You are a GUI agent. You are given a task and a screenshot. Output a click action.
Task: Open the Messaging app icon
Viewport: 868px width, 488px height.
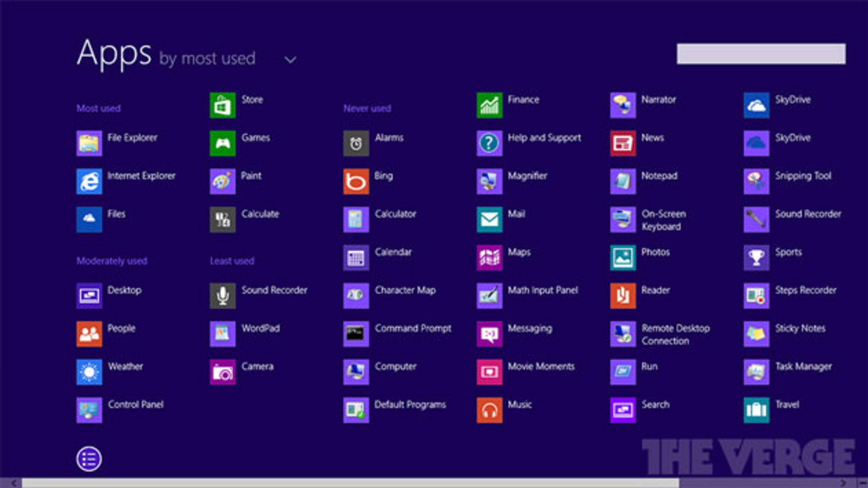[489, 334]
